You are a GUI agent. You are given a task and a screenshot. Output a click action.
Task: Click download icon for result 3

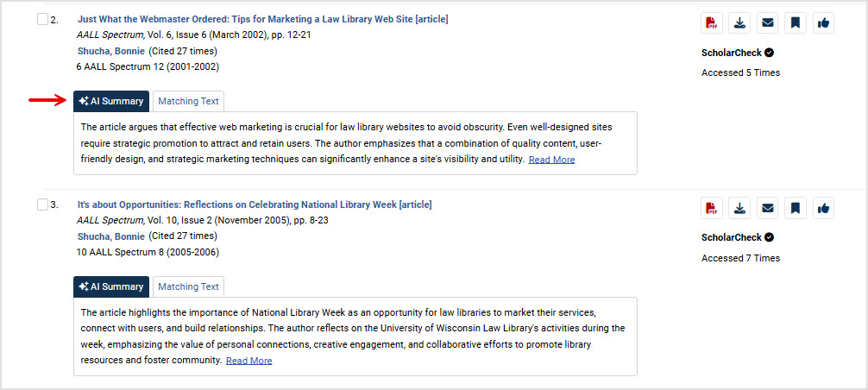click(739, 208)
